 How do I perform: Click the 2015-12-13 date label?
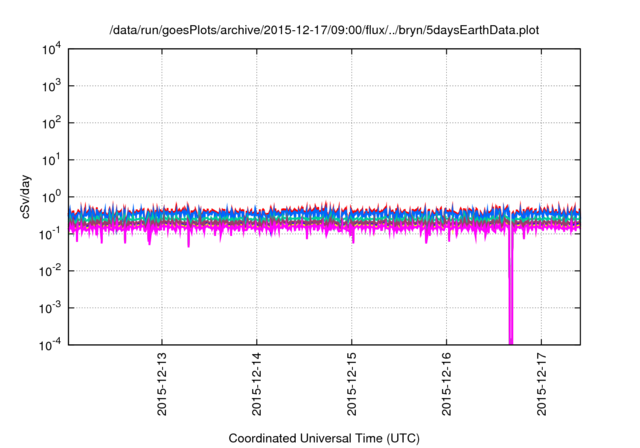(162, 384)
